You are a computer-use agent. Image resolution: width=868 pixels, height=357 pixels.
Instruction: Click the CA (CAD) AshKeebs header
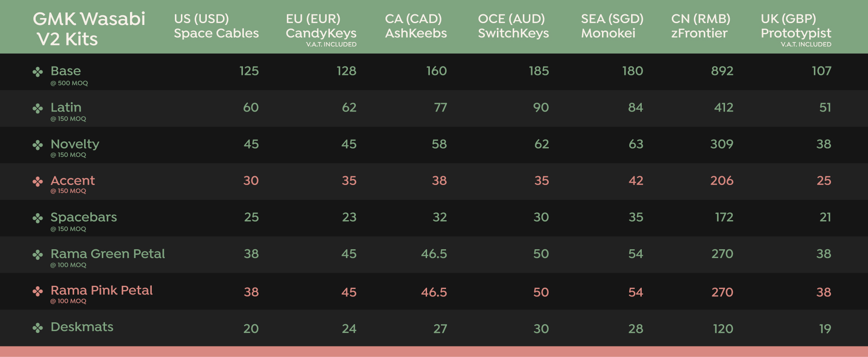(x=415, y=26)
